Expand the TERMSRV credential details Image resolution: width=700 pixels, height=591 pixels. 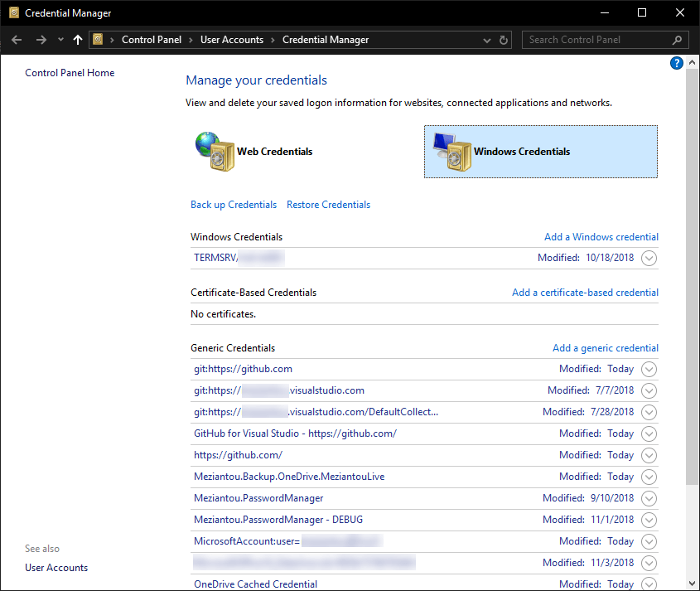click(649, 258)
